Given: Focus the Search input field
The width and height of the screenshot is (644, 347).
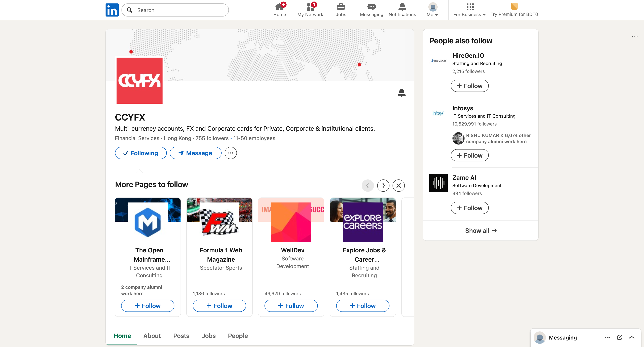Looking at the screenshot, I should click(175, 10).
